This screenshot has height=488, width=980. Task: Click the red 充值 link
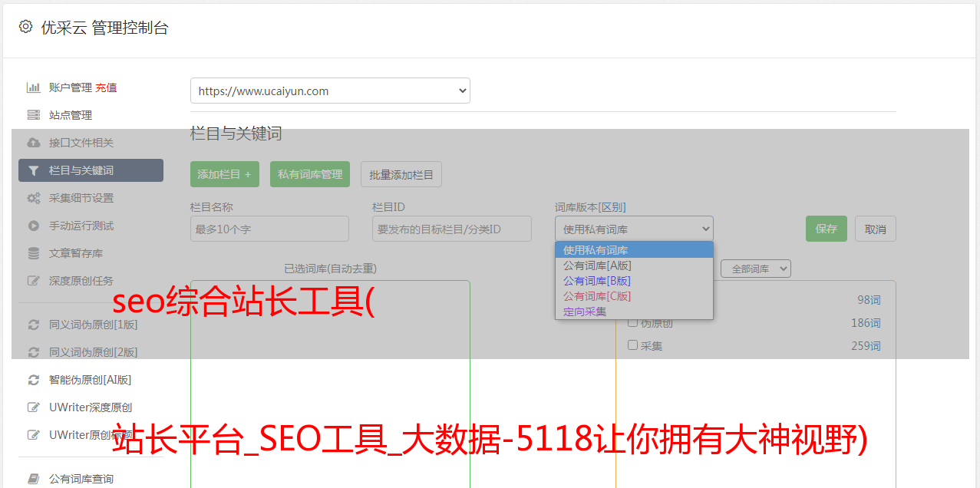[106, 87]
